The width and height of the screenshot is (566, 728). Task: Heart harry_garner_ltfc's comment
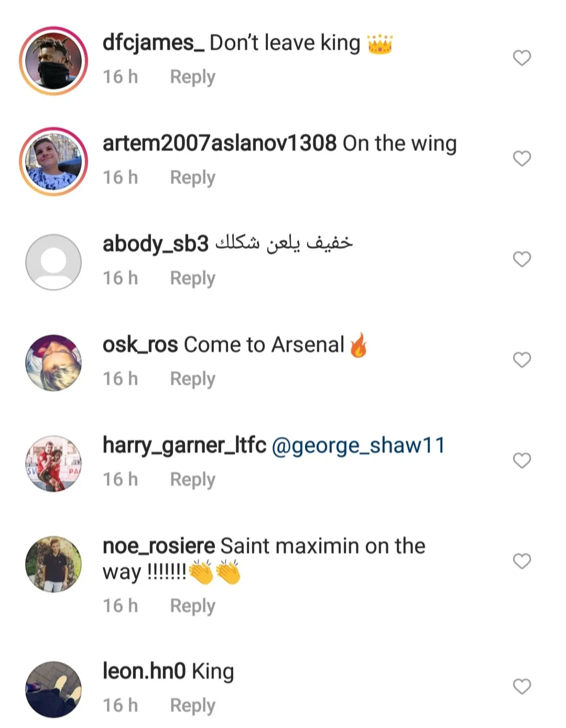click(x=521, y=460)
